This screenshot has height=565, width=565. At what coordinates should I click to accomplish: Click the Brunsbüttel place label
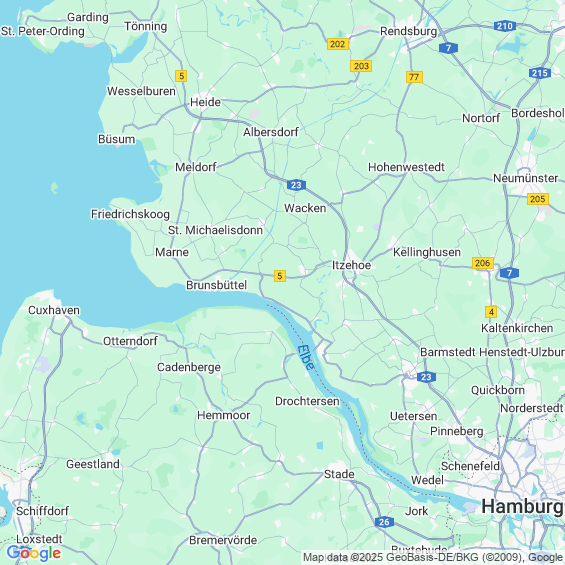pos(216,285)
